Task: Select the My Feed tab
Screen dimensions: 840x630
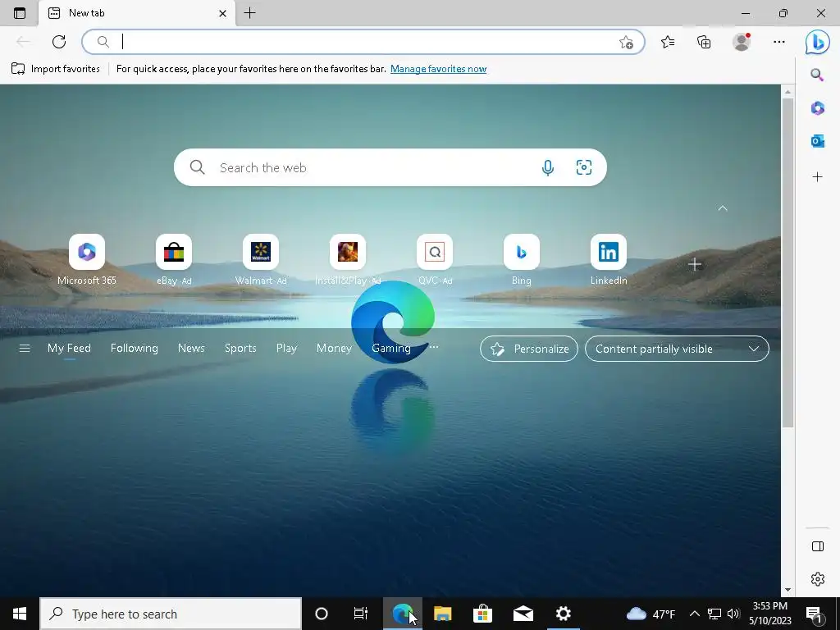Action: (69, 348)
